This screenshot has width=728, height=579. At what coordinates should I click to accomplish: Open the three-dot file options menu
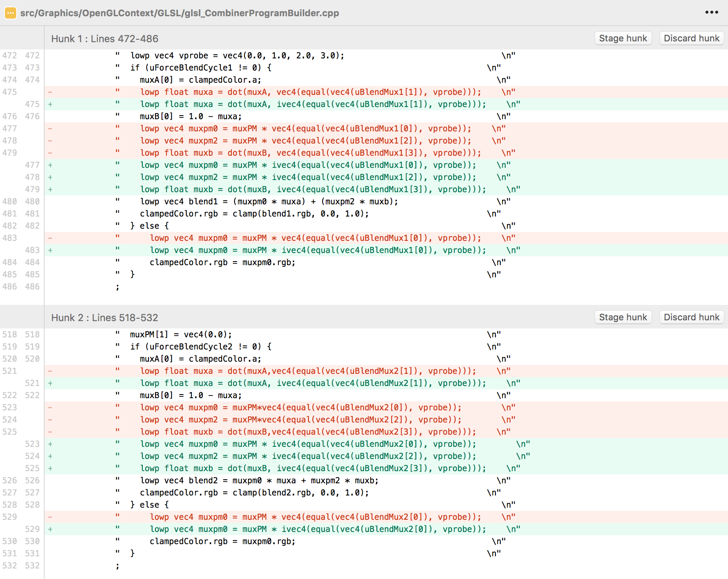click(x=712, y=12)
